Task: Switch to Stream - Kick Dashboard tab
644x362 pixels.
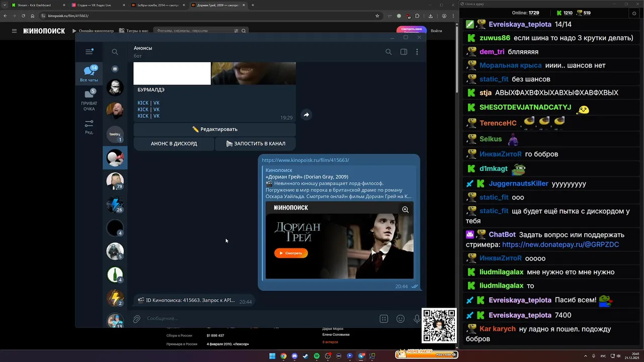Action: click(x=37, y=5)
